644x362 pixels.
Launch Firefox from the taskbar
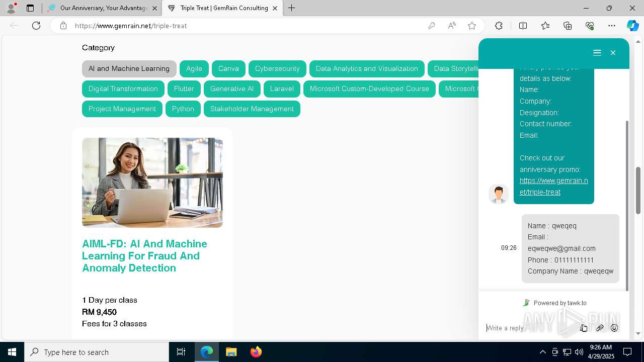pos(256,352)
